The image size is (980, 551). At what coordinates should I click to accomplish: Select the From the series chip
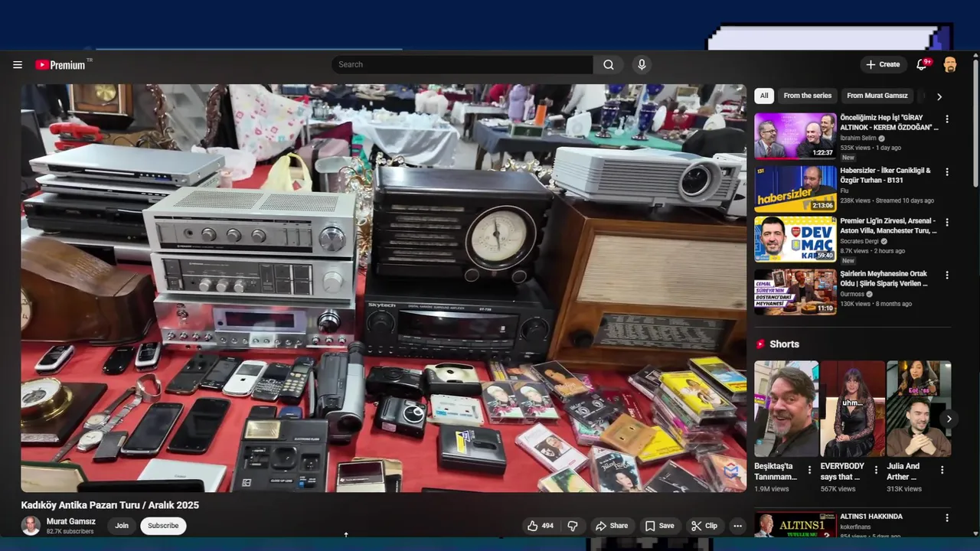pyautogui.click(x=807, y=96)
